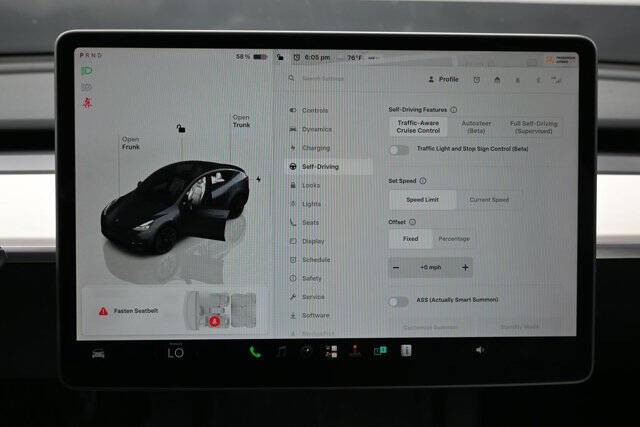Tap the HomeLink house icon
The height and width of the screenshot is (427, 640).
point(497,80)
